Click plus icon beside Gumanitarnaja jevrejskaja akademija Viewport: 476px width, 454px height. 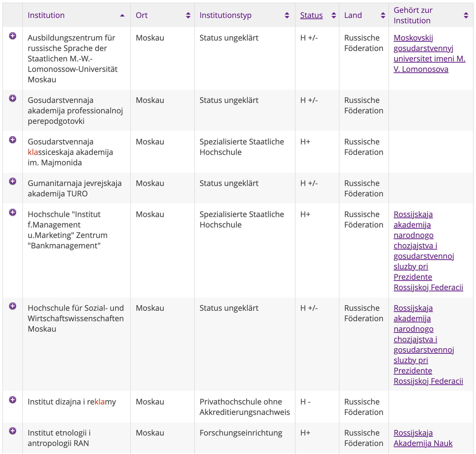tap(13, 181)
